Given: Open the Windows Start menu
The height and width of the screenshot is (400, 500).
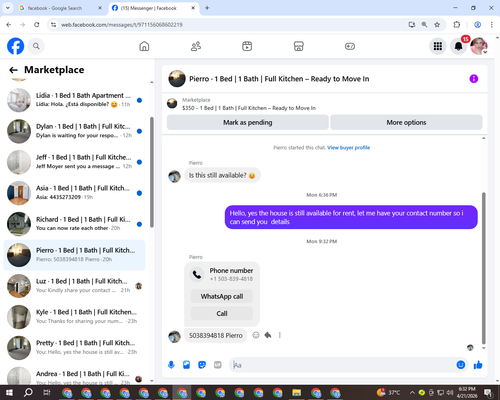Looking at the screenshot, I should (9, 392).
